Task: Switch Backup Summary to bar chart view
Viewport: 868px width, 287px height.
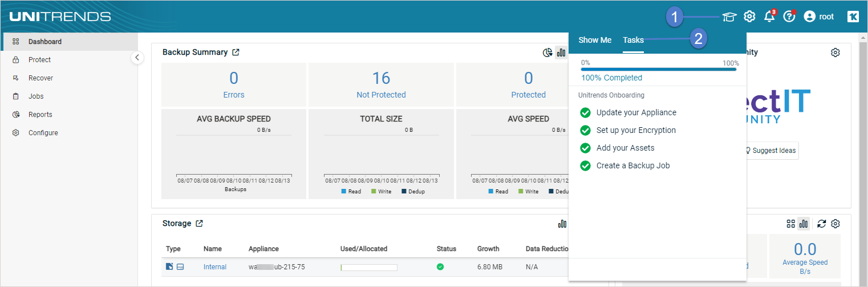Action: click(561, 53)
